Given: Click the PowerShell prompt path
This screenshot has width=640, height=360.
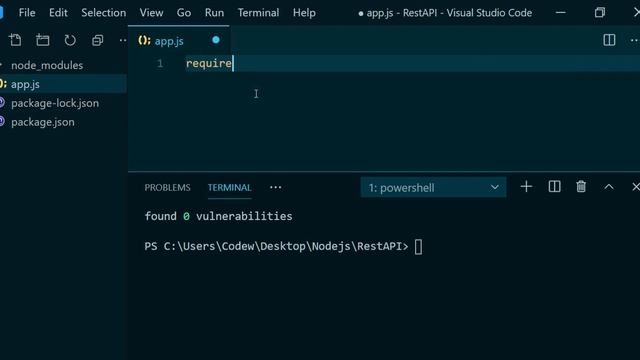Looking at the screenshot, I should coord(276,247).
